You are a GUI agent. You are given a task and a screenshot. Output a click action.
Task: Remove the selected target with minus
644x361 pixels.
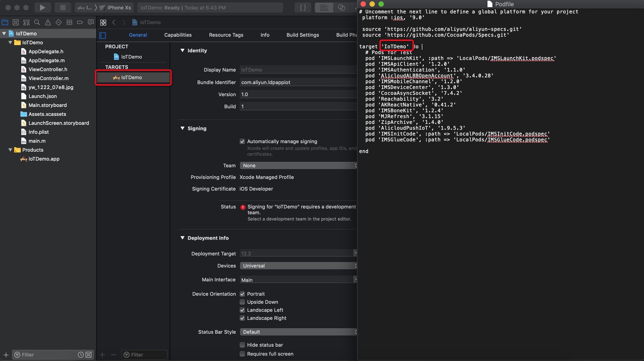coord(114,355)
